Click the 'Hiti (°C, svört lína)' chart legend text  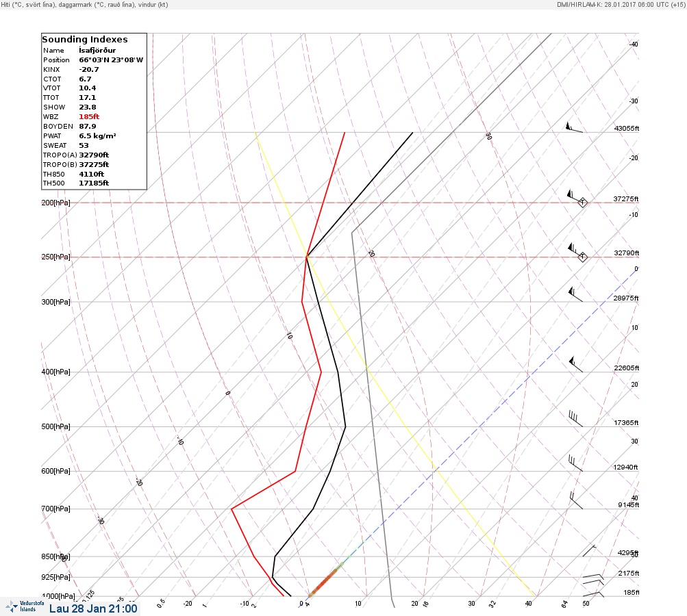(x=29, y=4)
